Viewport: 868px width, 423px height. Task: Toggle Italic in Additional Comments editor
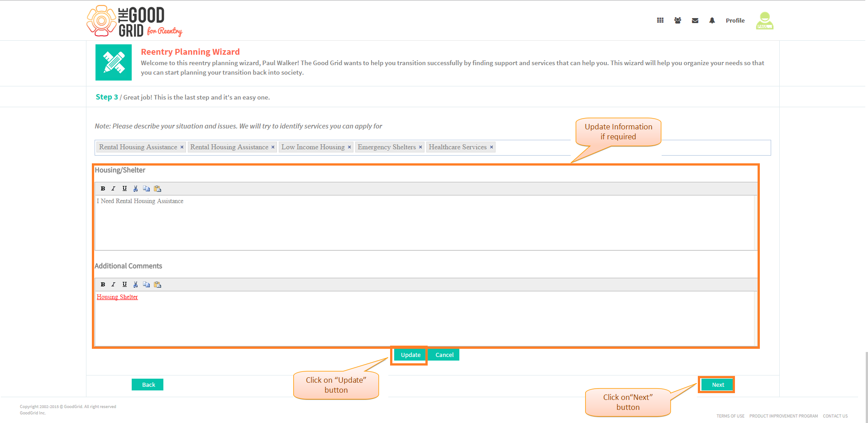[113, 285]
